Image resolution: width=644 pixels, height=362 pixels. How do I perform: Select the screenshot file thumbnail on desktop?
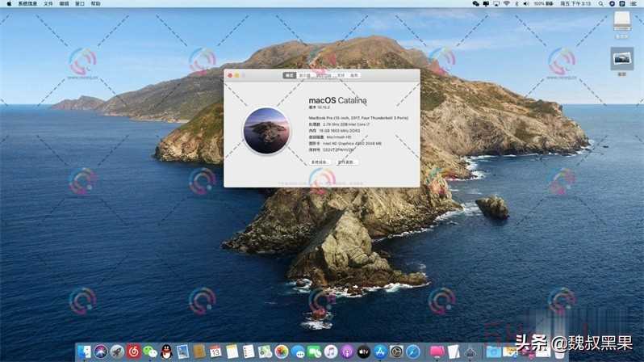[622, 58]
